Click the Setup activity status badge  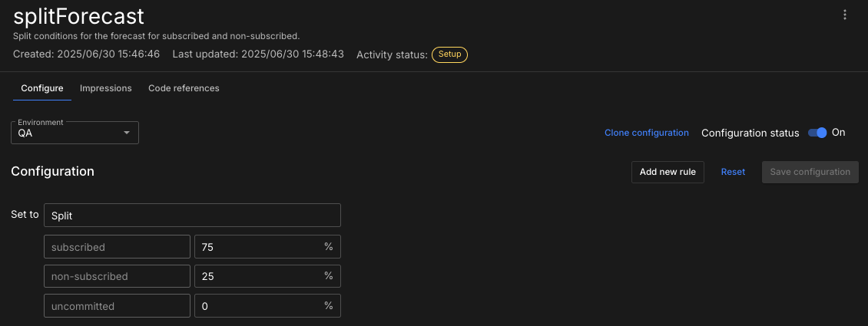tap(449, 54)
